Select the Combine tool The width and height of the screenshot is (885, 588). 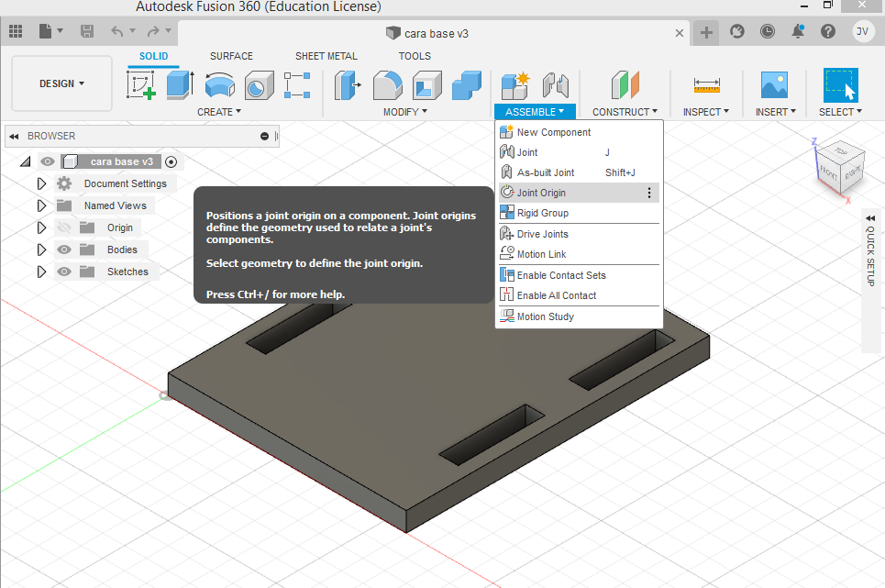point(467,85)
